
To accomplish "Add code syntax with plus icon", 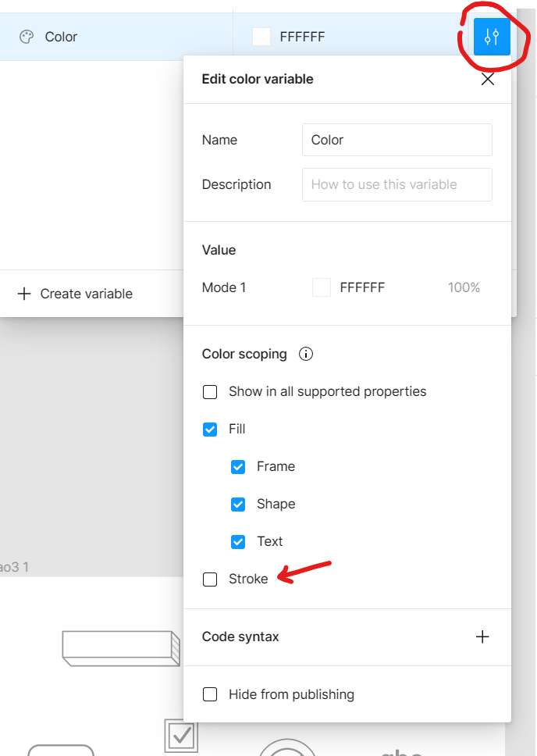I will [x=482, y=637].
